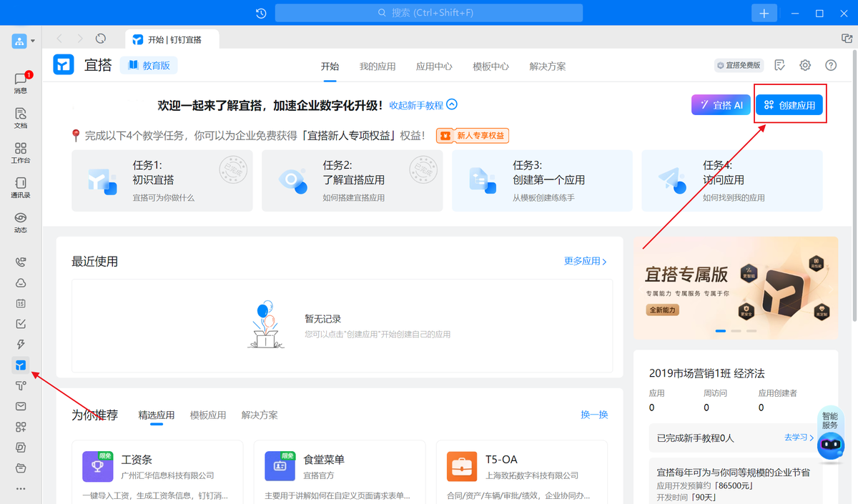858x504 pixels.
Task: Open the 消息 messages icon in sidebar
Action: coord(21,82)
